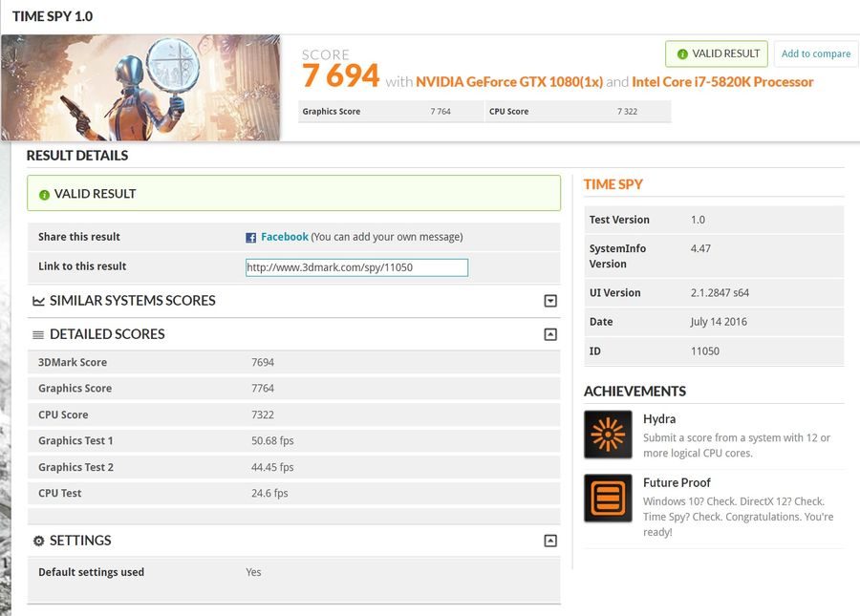Click the CPU Score 7 322 summary cell
This screenshot has width=860, height=616.
[578, 111]
